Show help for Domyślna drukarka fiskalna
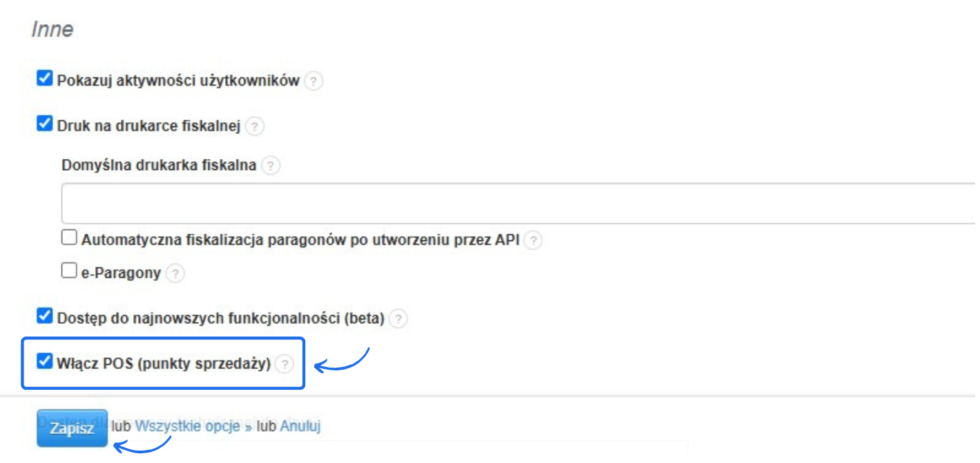The image size is (980, 463). (x=271, y=167)
